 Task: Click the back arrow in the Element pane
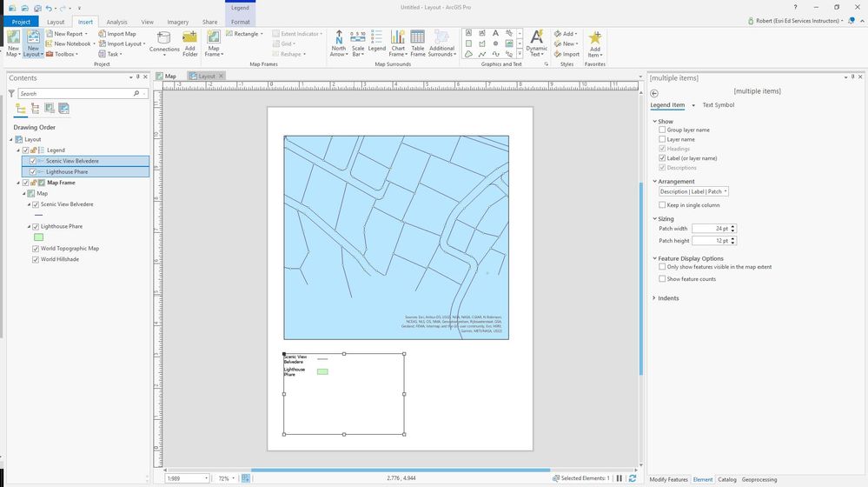tap(654, 93)
